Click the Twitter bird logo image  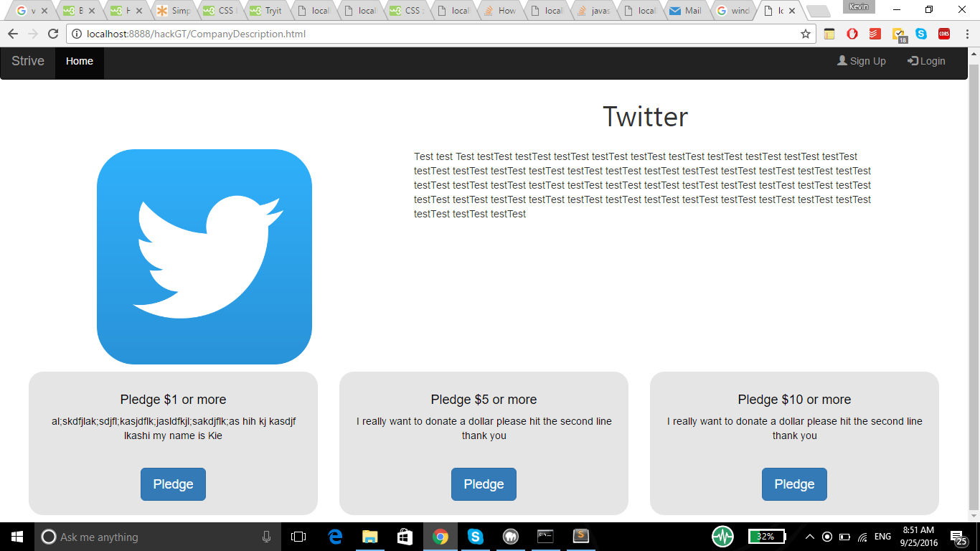pyautogui.click(x=204, y=257)
